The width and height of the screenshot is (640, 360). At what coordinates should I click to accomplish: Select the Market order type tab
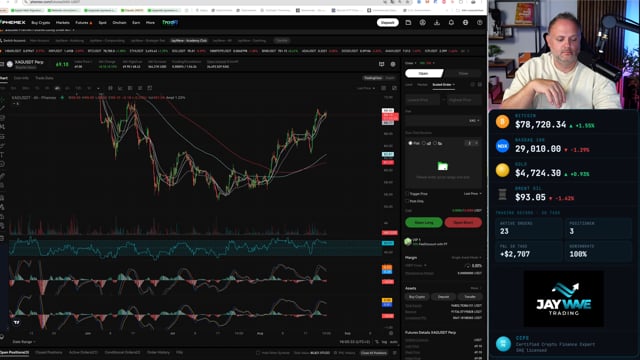(422, 84)
